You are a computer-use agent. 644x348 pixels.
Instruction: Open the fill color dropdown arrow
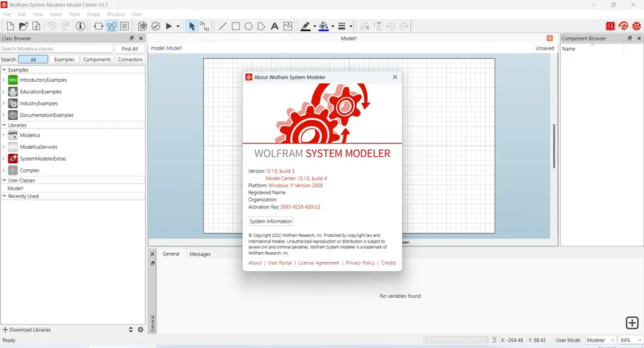click(x=333, y=26)
